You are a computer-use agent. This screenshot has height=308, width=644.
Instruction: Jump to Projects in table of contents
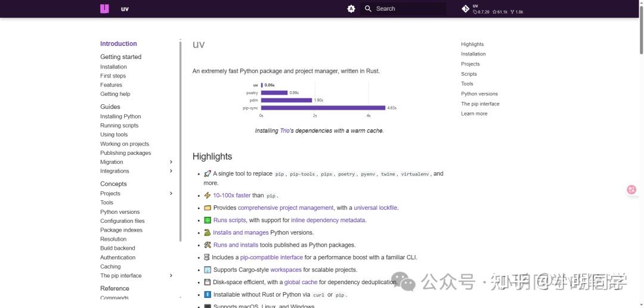click(470, 64)
